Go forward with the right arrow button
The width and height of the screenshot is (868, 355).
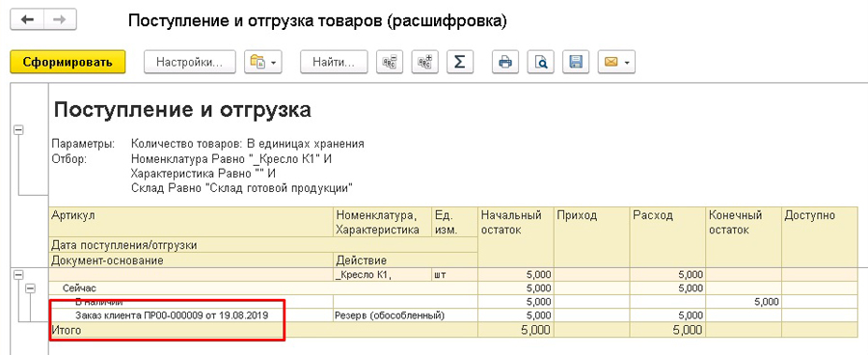(x=60, y=19)
